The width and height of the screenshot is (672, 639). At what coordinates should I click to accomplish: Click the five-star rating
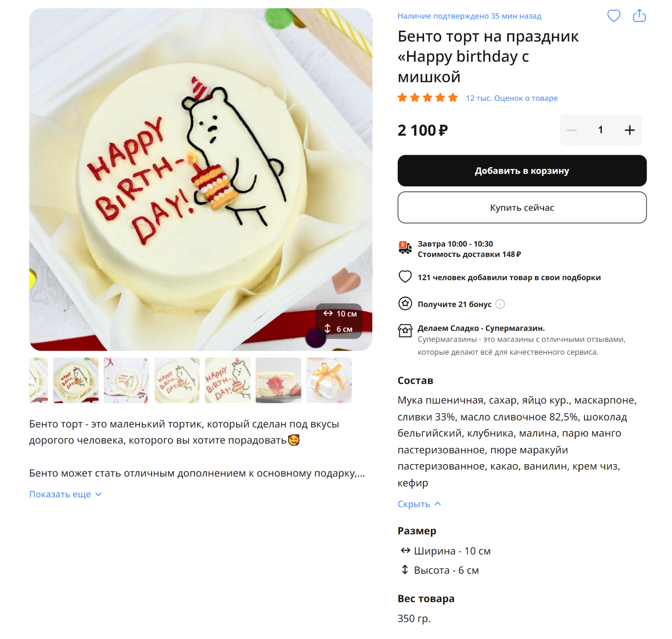427,97
